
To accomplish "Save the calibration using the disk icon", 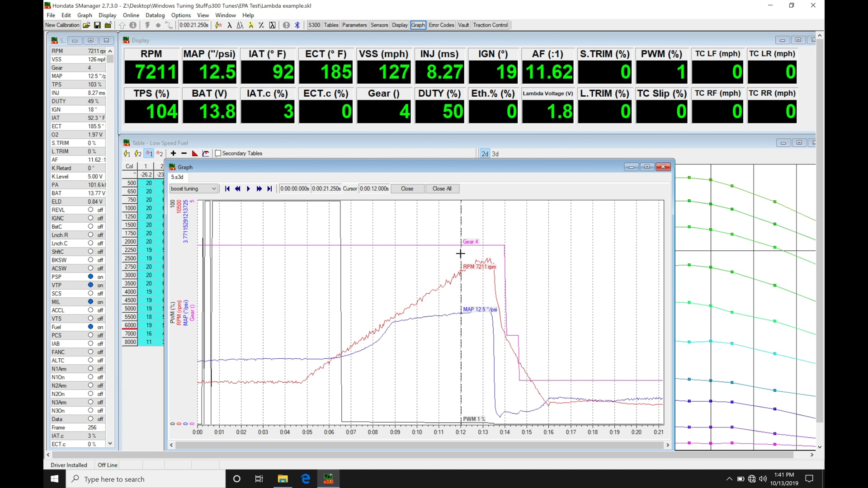I will click(x=98, y=25).
